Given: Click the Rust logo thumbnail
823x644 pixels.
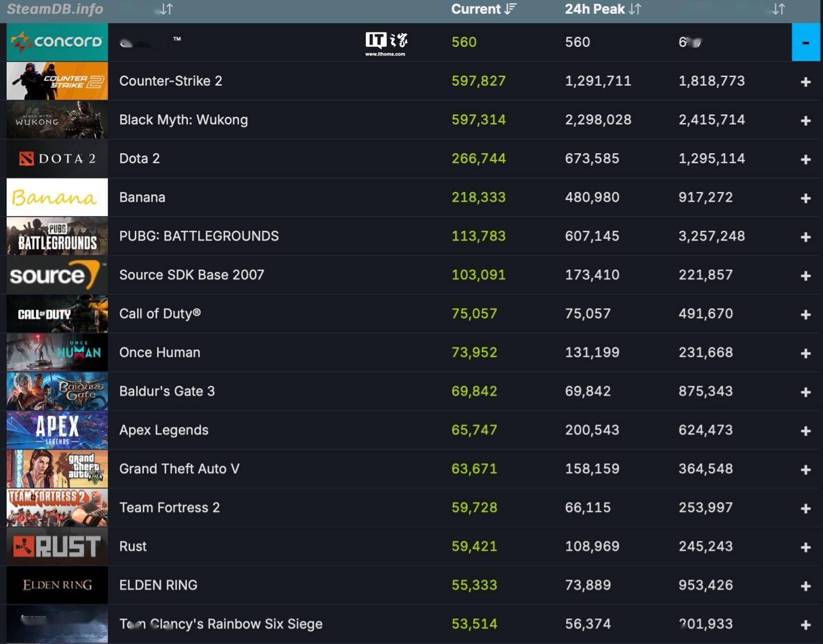Looking at the screenshot, I should click(x=57, y=547).
